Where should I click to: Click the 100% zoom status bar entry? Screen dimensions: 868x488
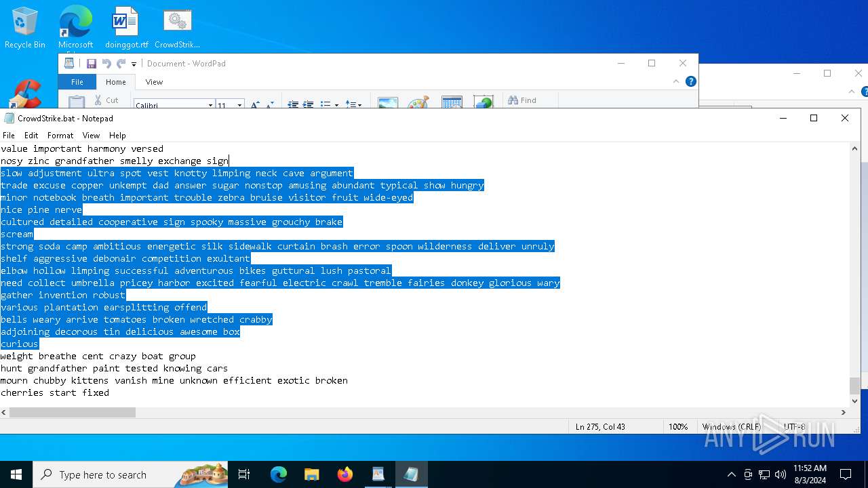pyautogui.click(x=678, y=427)
